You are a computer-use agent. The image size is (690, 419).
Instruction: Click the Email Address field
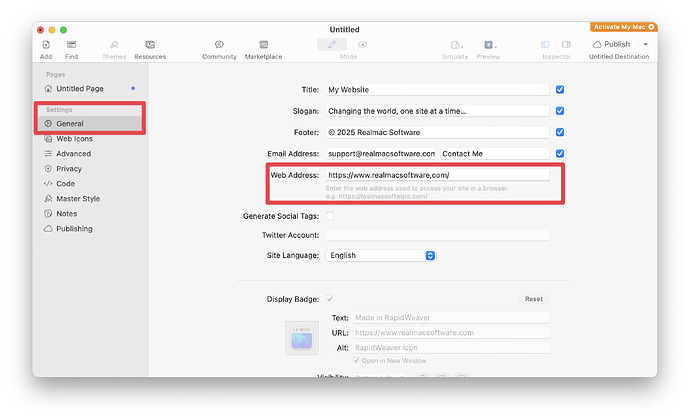pos(381,154)
